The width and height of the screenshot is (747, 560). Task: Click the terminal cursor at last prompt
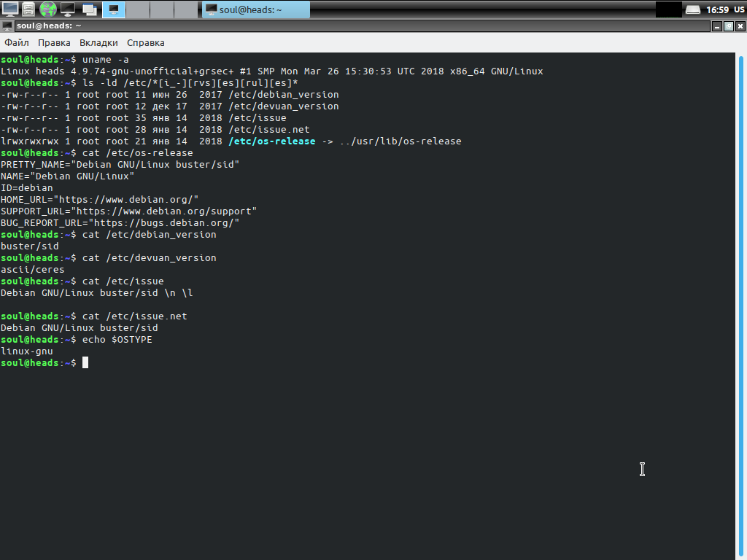pos(85,363)
